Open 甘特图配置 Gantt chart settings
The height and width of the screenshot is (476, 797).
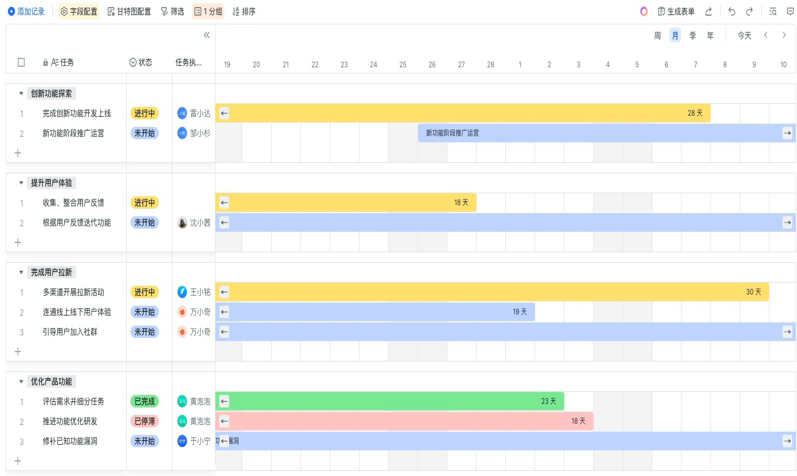(129, 12)
